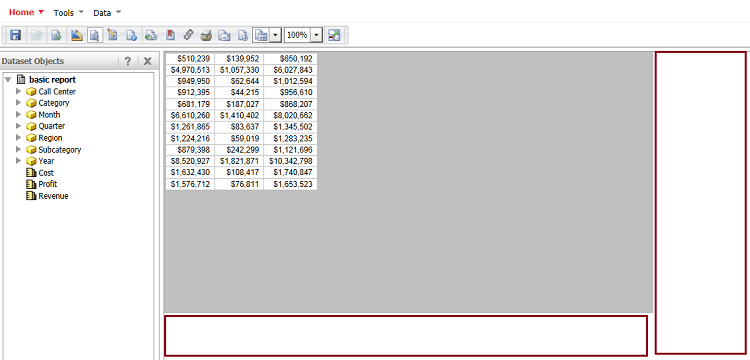Open the grid layout dropdown arrow
Image resolution: width=750 pixels, height=360 pixels.
275,35
